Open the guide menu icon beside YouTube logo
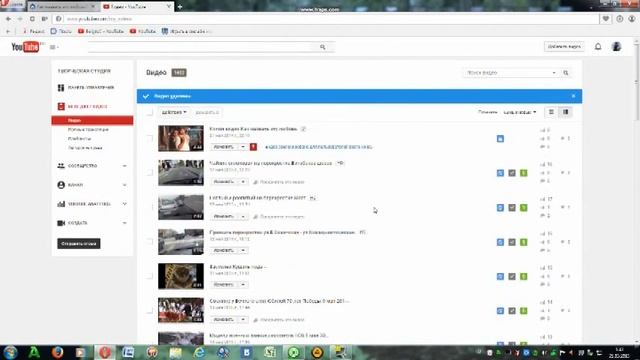The width and height of the screenshot is (640, 360). point(54,47)
